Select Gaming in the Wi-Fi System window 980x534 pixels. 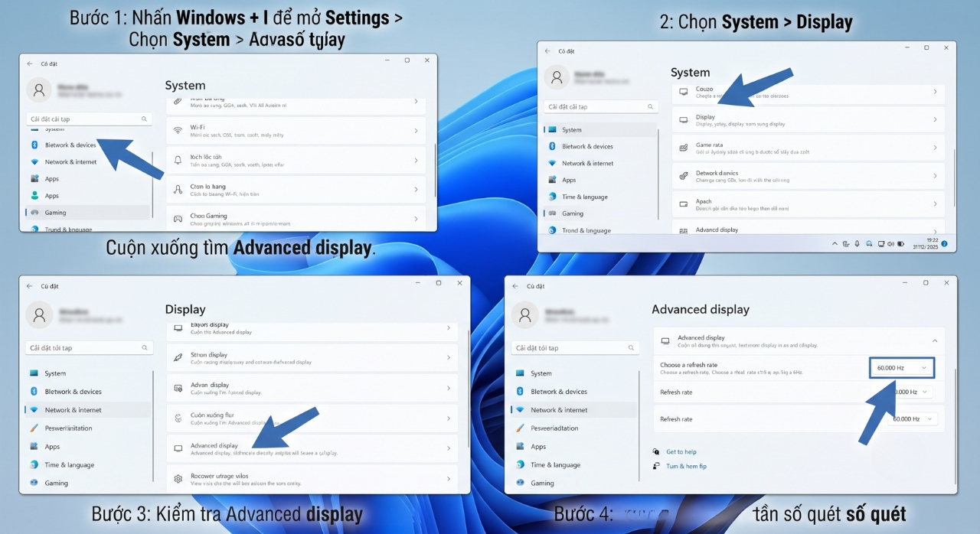pyautogui.click(x=88, y=212)
